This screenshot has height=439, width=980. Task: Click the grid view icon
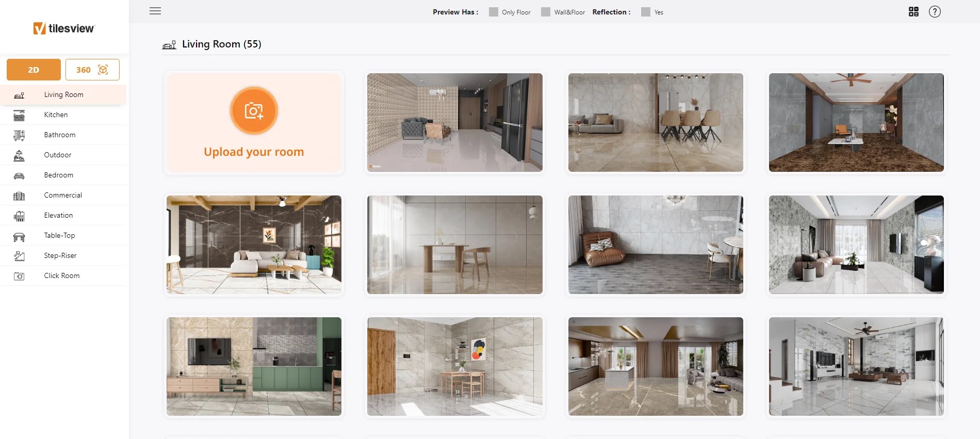click(913, 11)
